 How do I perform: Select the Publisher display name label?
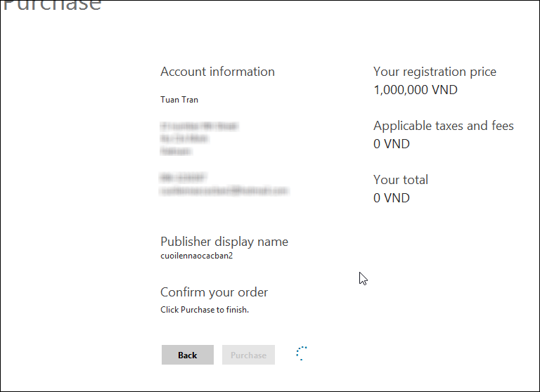224,242
